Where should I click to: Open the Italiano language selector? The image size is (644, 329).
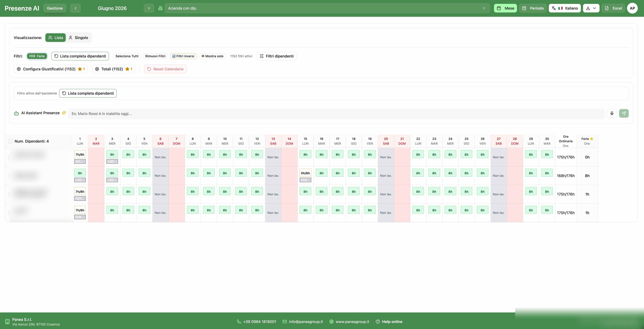coord(565,8)
